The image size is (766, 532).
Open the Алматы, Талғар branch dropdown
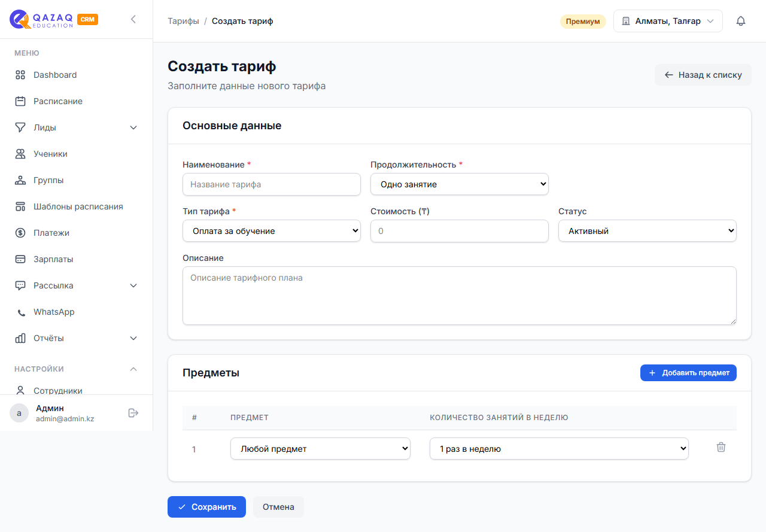tap(668, 21)
